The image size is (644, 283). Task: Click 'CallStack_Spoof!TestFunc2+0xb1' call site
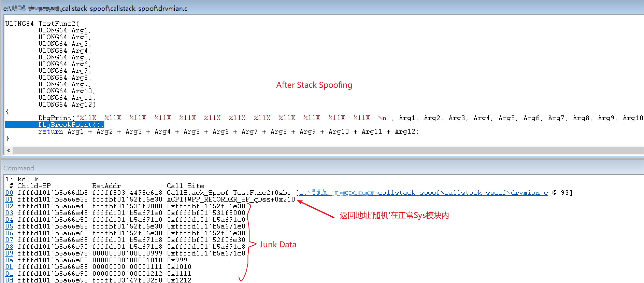[x=229, y=193]
